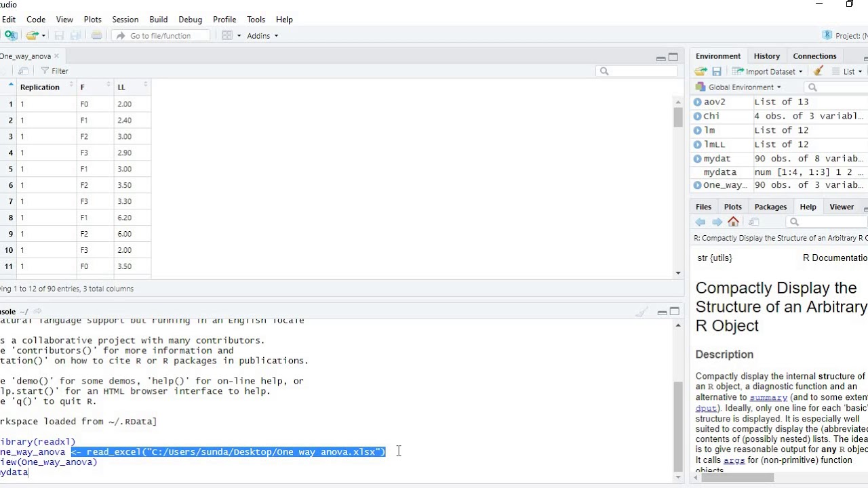Switch to the Environment tab
This screenshot has width=868, height=488.
click(718, 56)
